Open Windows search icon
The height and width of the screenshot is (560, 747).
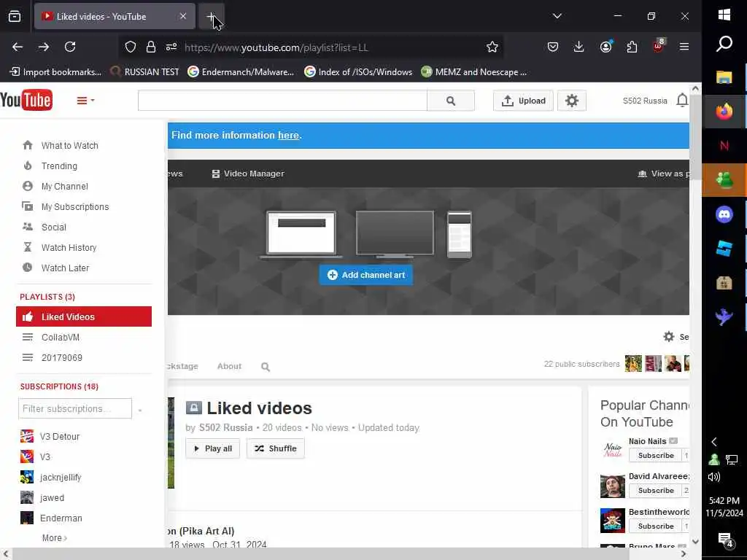pos(724,44)
